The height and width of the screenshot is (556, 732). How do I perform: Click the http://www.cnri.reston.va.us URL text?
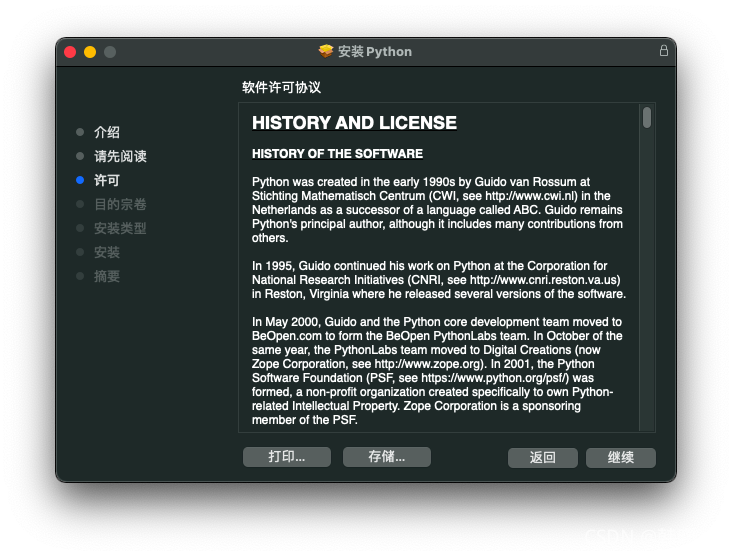pos(543,280)
